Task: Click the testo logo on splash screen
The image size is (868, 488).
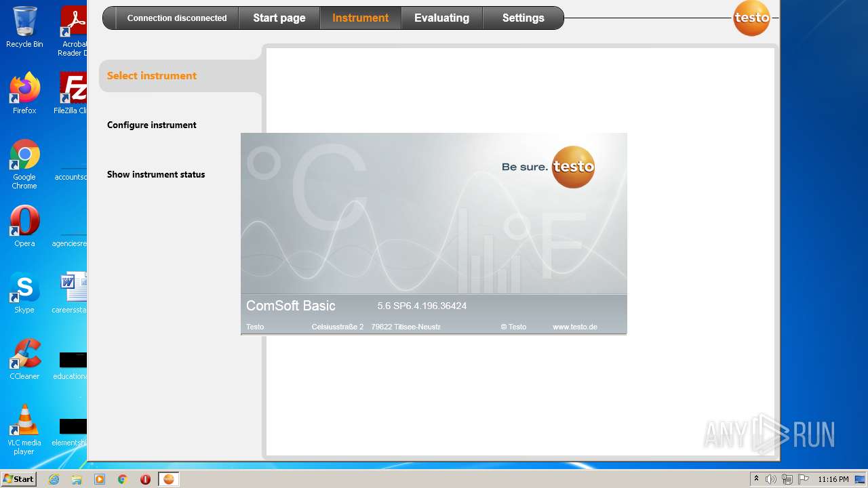Action: pos(573,167)
